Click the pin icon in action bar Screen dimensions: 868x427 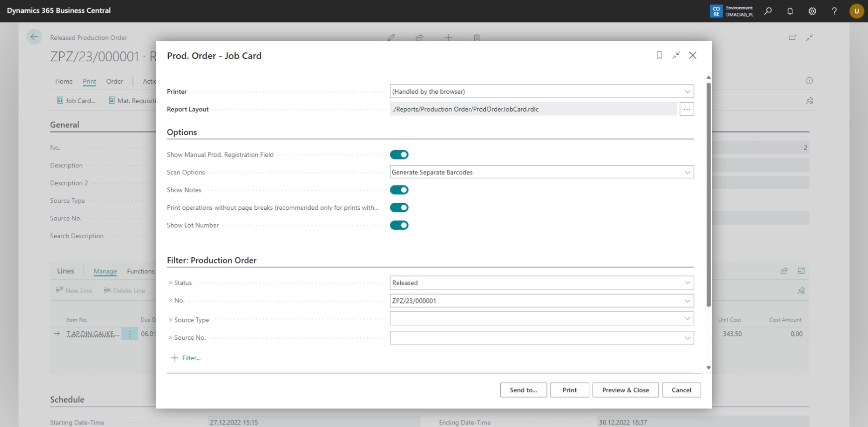pyautogui.click(x=810, y=101)
